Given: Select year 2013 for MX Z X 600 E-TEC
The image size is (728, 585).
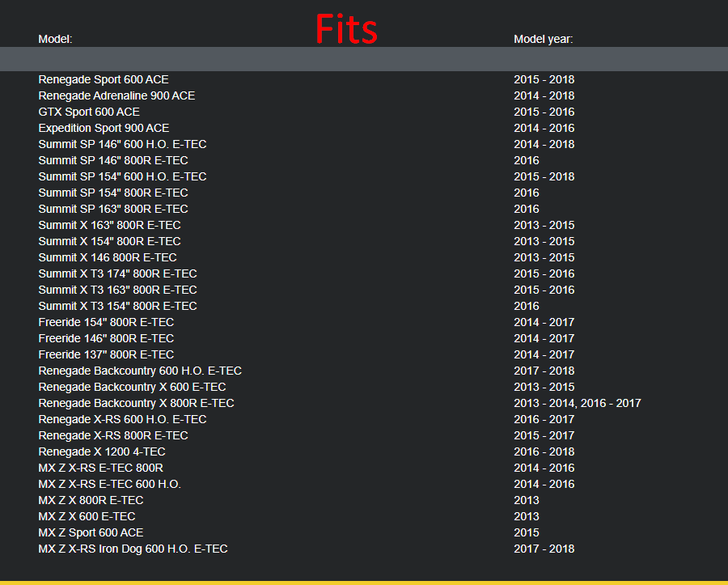Looking at the screenshot, I should point(527,517).
